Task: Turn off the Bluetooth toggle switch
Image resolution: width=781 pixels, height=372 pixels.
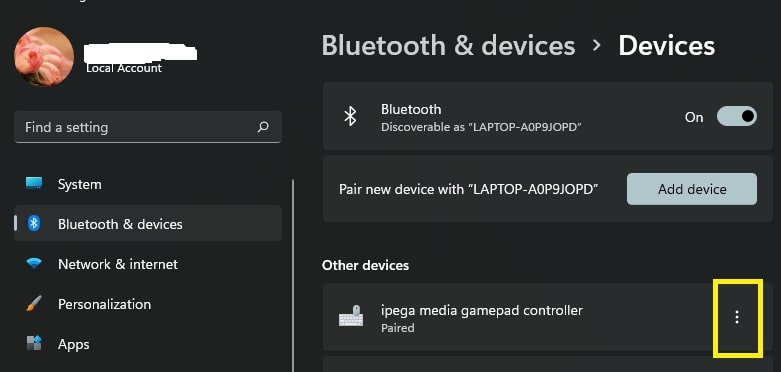Action: pos(737,117)
